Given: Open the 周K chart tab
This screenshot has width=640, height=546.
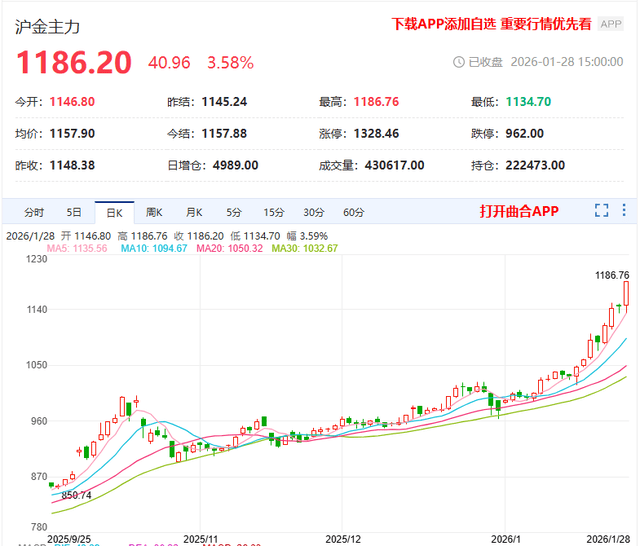Looking at the screenshot, I should (154, 212).
